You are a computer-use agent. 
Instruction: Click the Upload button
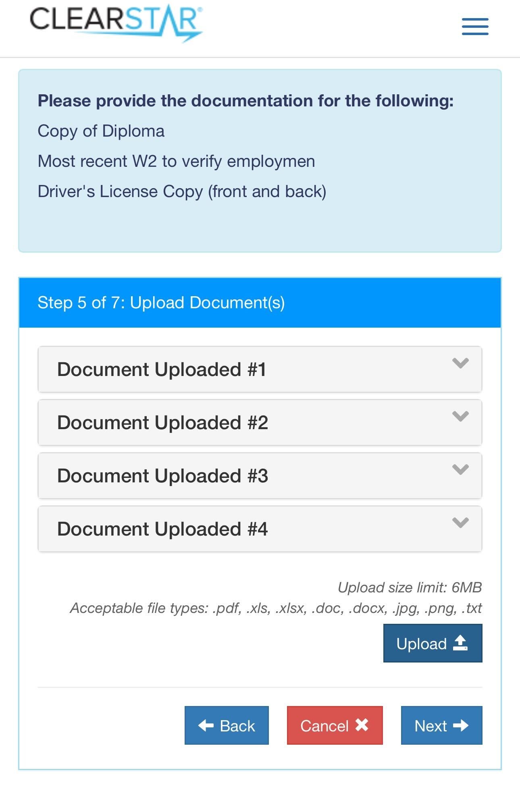tap(432, 642)
